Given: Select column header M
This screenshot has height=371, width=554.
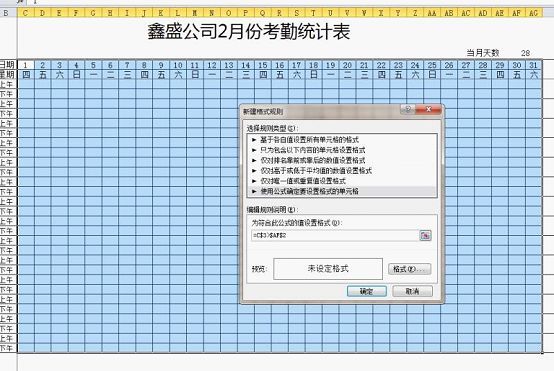Looking at the screenshot, I should pyautogui.click(x=195, y=13).
